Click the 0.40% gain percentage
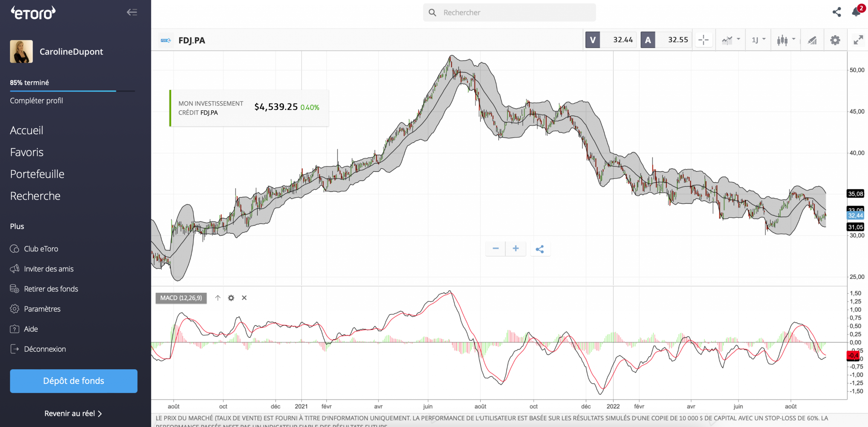 [310, 108]
